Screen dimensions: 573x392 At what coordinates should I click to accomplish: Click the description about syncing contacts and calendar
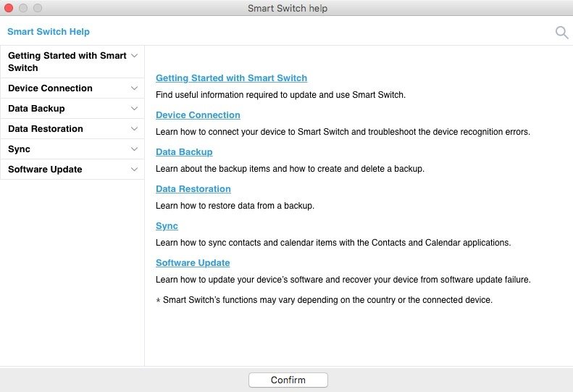click(x=333, y=243)
